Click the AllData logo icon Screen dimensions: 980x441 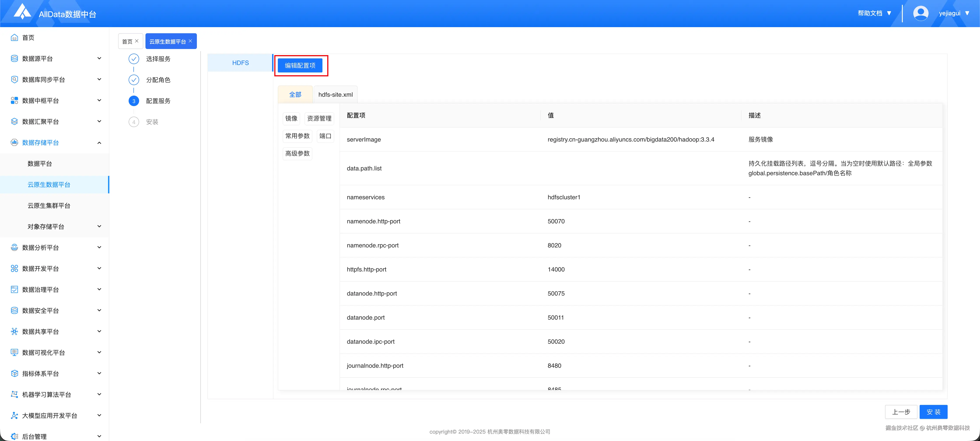[22, 12]
